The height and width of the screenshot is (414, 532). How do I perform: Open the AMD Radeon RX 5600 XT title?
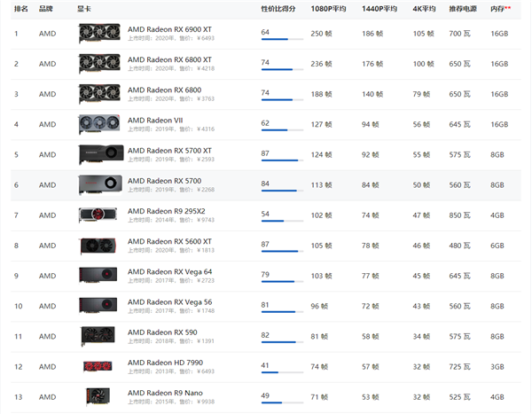click(x=169, y=242)
